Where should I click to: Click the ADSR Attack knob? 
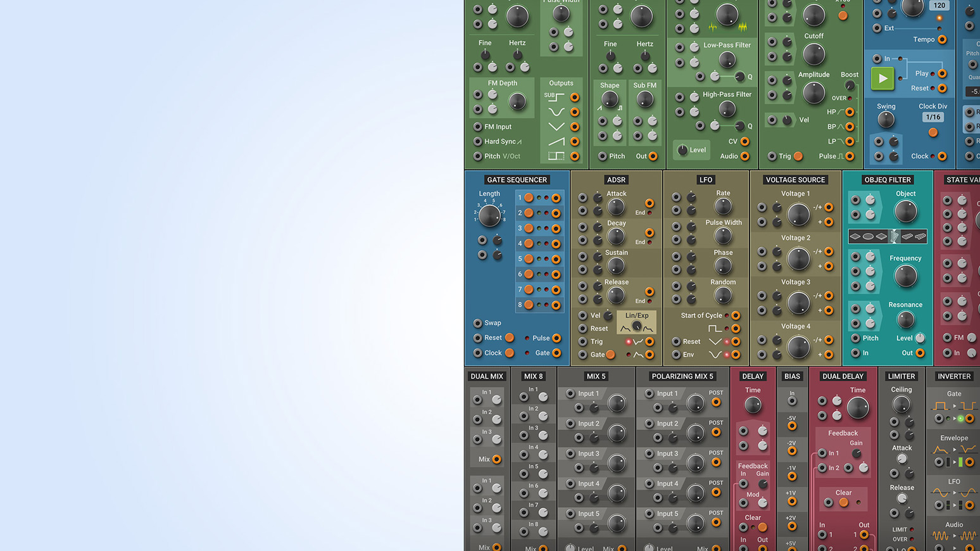coord(616,206)
